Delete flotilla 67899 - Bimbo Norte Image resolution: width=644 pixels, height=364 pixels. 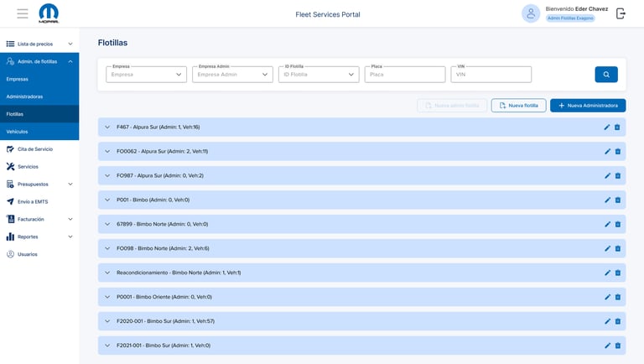coord(618,224)
